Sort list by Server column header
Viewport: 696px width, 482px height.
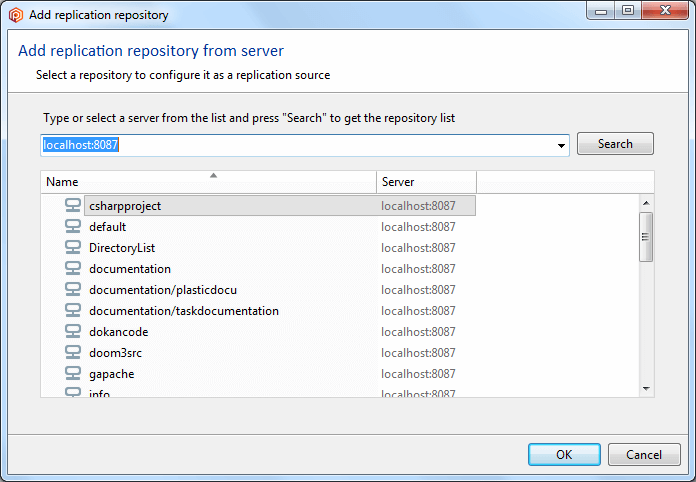click(427, 182)
